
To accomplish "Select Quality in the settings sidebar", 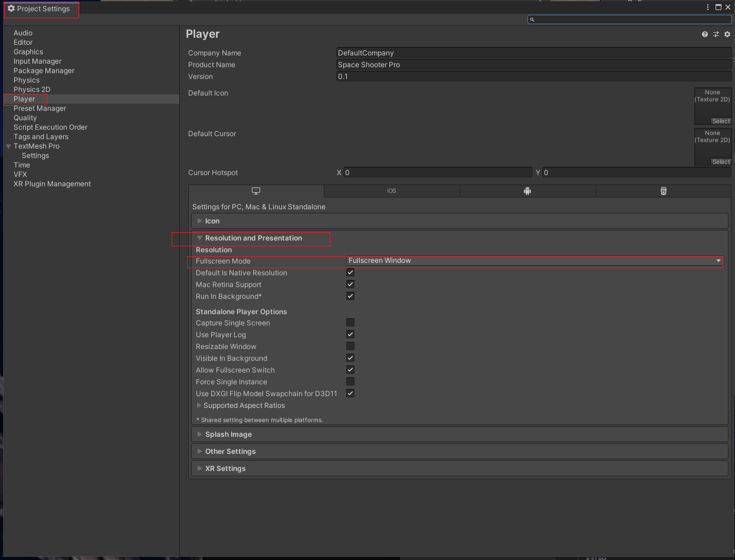I will (x=25, y=117).
